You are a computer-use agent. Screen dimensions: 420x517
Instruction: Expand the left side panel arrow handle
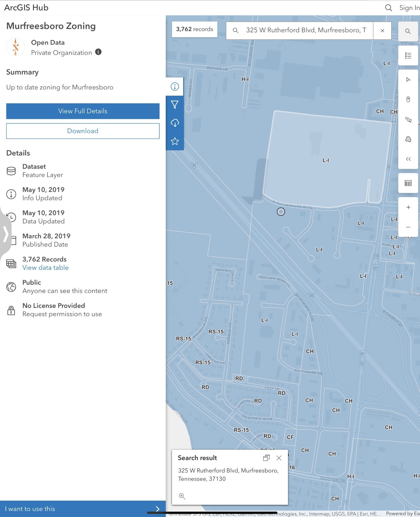point(5,234)
